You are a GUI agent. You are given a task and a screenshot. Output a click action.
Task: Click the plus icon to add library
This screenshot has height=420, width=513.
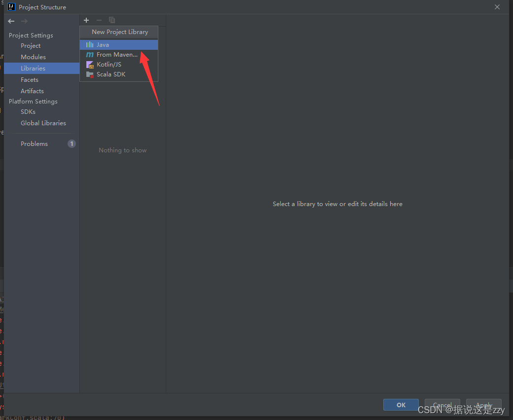coord(86,20)
